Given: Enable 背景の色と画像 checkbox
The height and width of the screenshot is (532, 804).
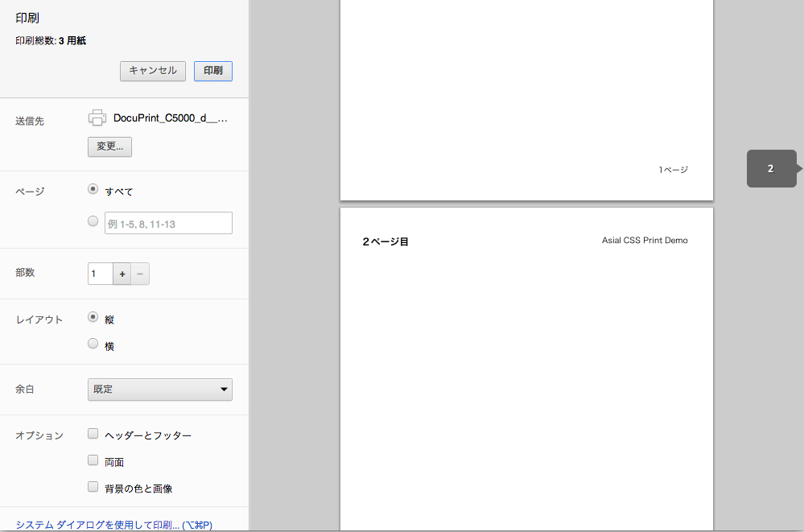Looking at the screenshot, I should (x=93, y=487).
